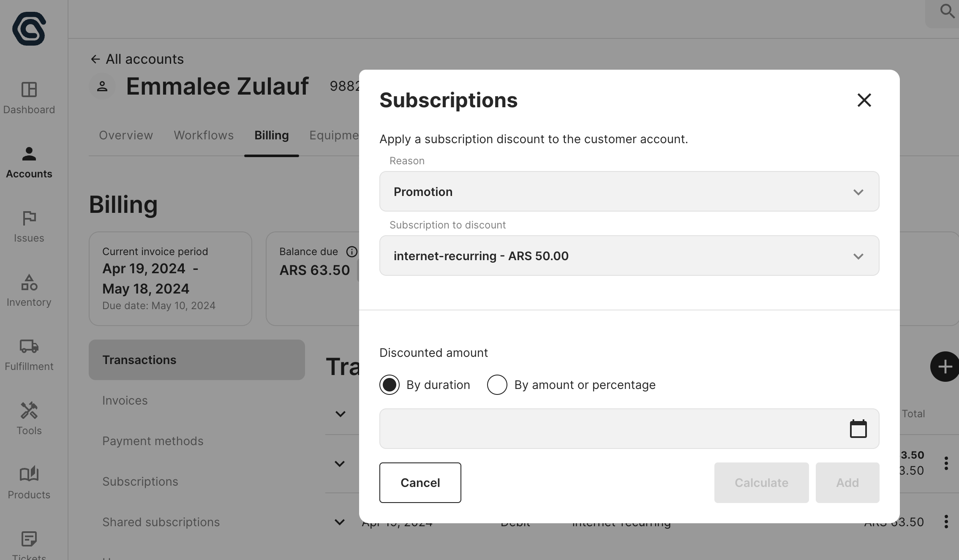Select the By duration radio button
The width and height of the screenshot is (959, 560).
[390, 385]
